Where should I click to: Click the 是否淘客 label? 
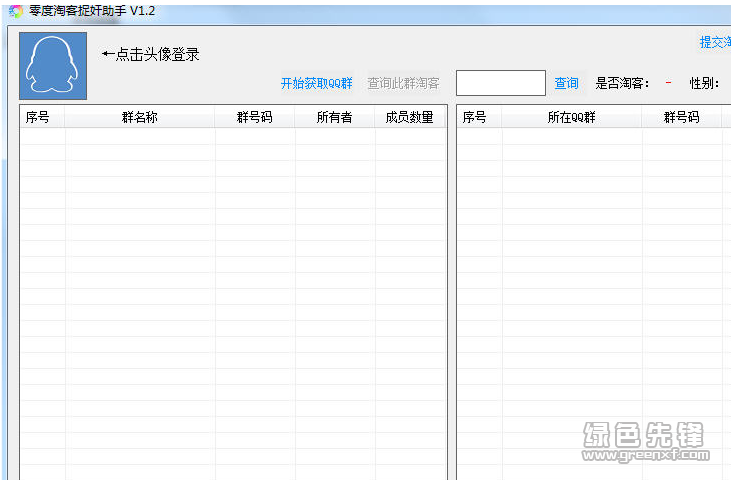pyautogui.click(x=622, y=83)
